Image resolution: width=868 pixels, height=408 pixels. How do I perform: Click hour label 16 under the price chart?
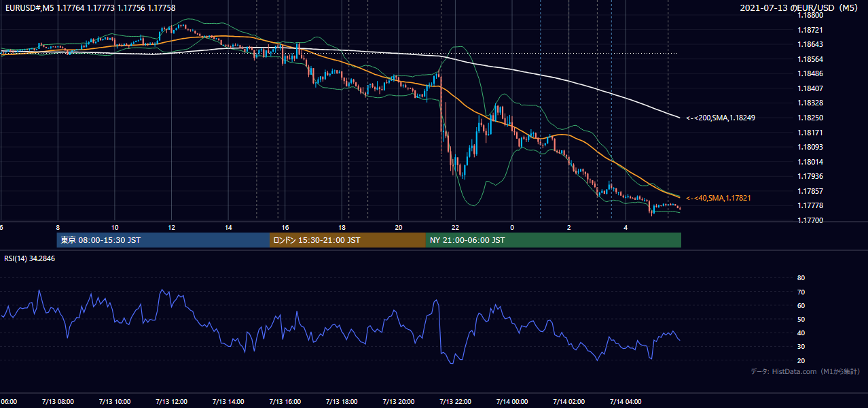[285, 227]
